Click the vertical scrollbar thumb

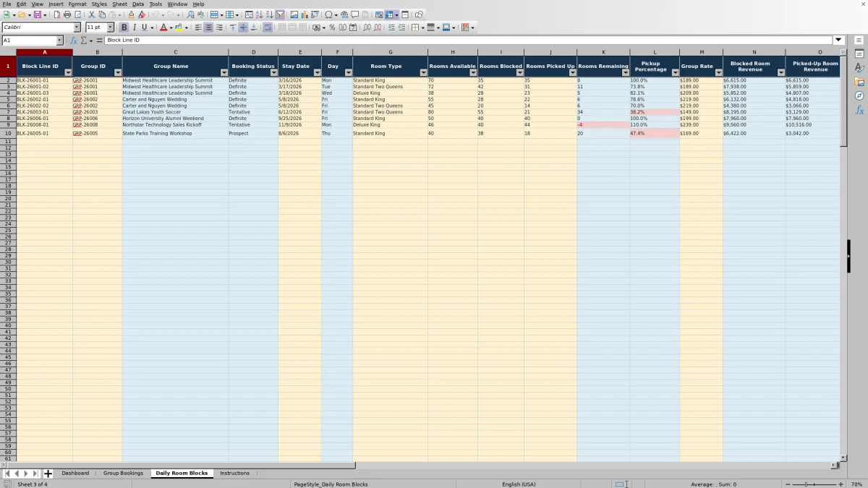pyautogui.click(x=843, y=101)
